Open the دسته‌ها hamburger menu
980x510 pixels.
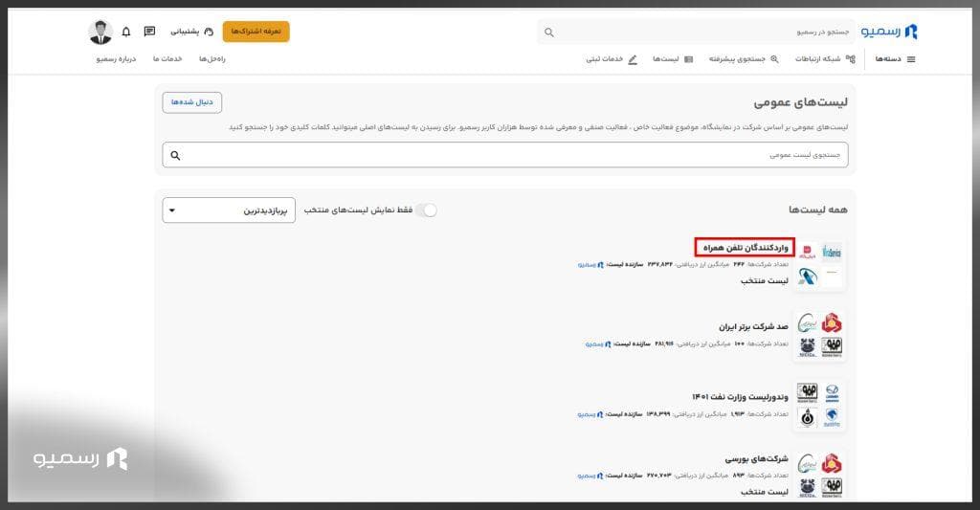(x=895, y=58)
